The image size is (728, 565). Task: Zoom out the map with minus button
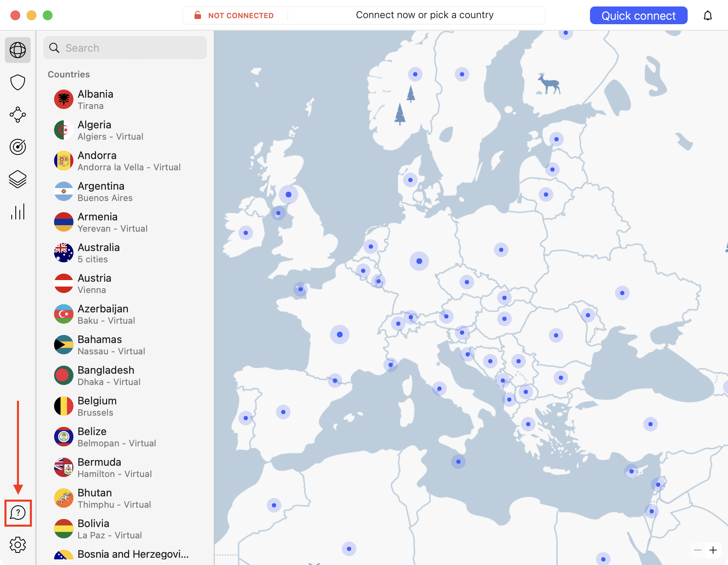click(x=698, y=550)
